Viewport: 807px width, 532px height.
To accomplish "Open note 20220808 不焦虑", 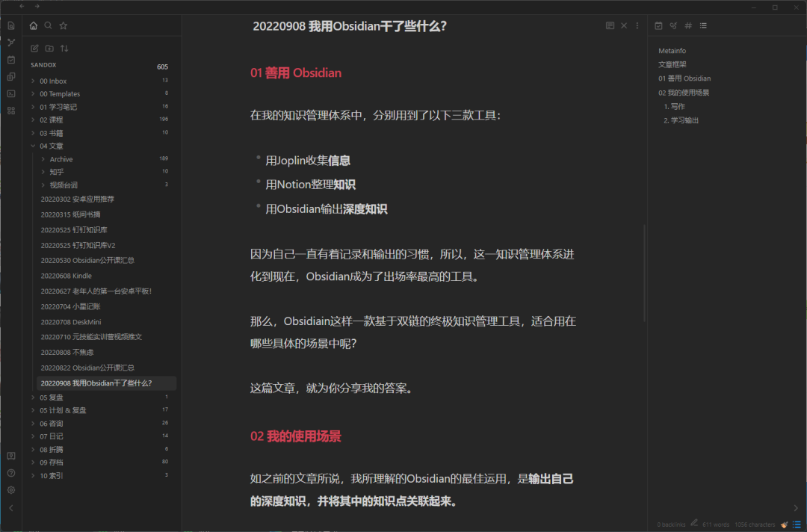I will (67, 353).
